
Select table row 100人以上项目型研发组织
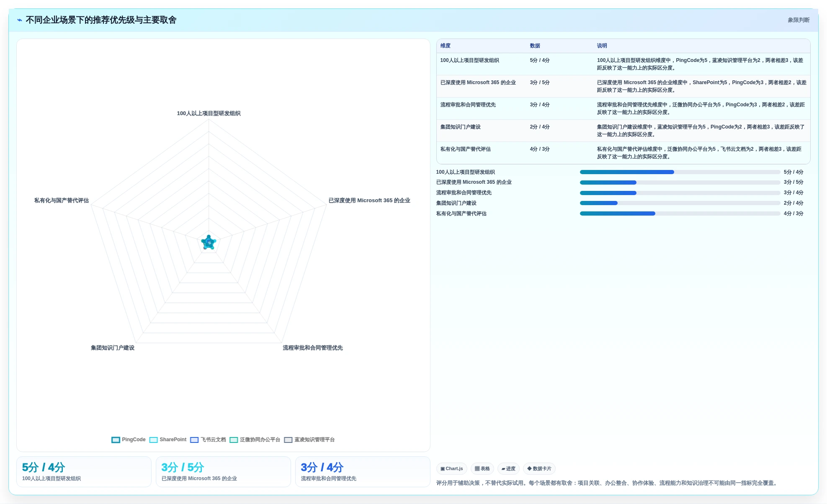pyautogui.click(x=623, y=64)
